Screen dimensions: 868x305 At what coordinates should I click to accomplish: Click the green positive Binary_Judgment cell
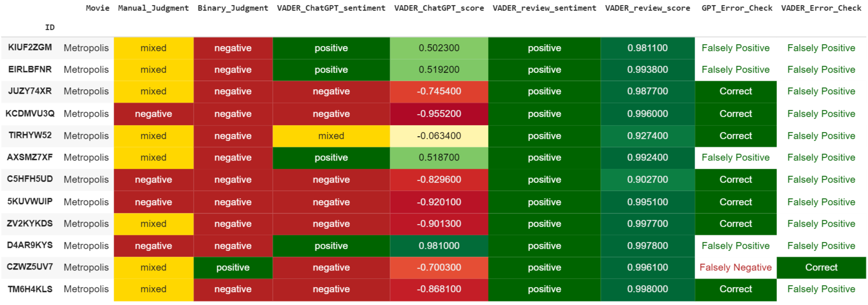[x=233, y=268]
